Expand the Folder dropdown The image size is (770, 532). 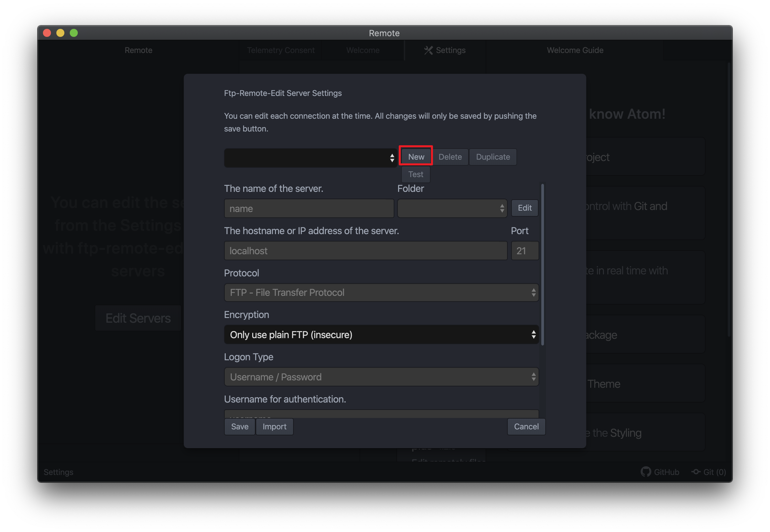tap(452, 208)
